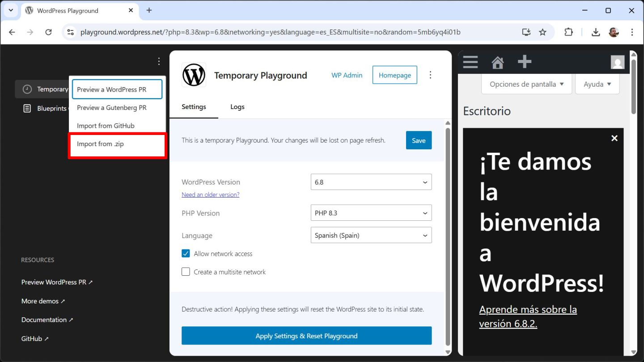Switch to the Logs tab

[237, 107]
